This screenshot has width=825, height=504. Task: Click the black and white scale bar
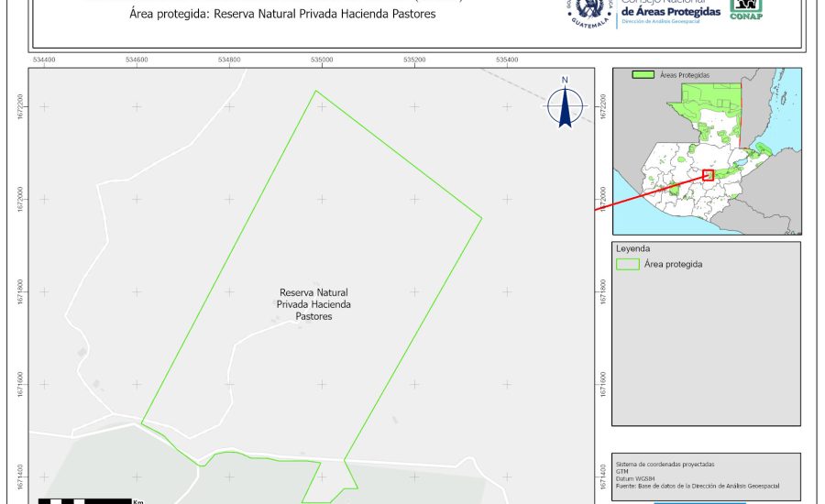[x=87, y=500]
